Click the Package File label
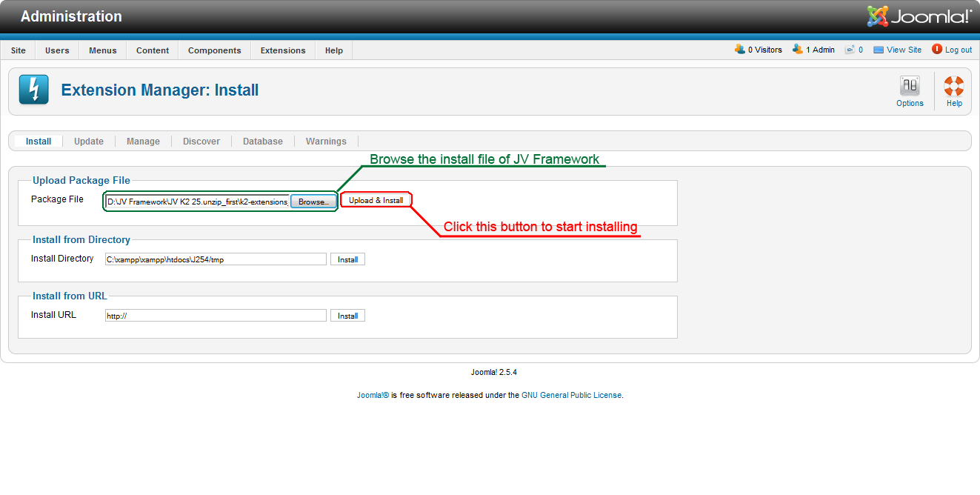980x495 pixels. [x=57, y=199]
